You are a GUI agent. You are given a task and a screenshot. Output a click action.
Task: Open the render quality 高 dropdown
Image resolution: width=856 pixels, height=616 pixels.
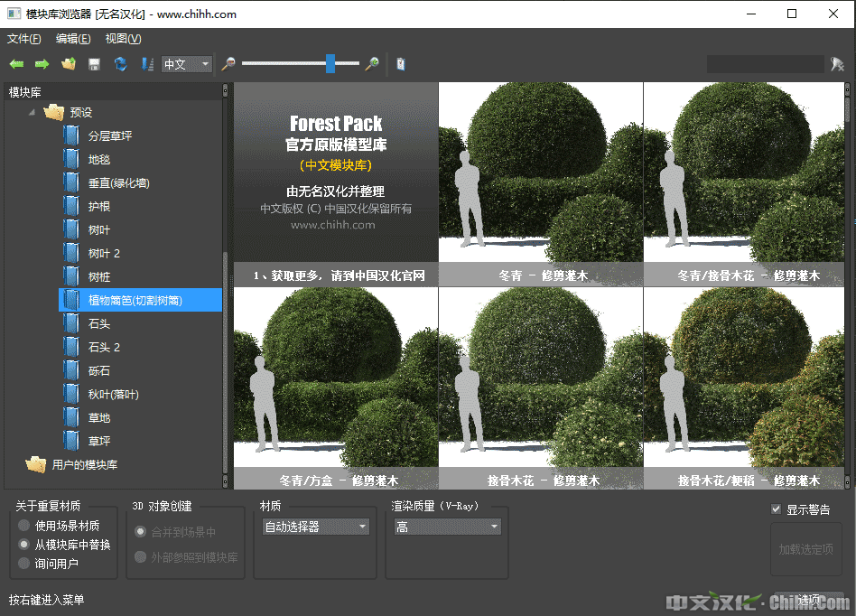coord(446,527)
